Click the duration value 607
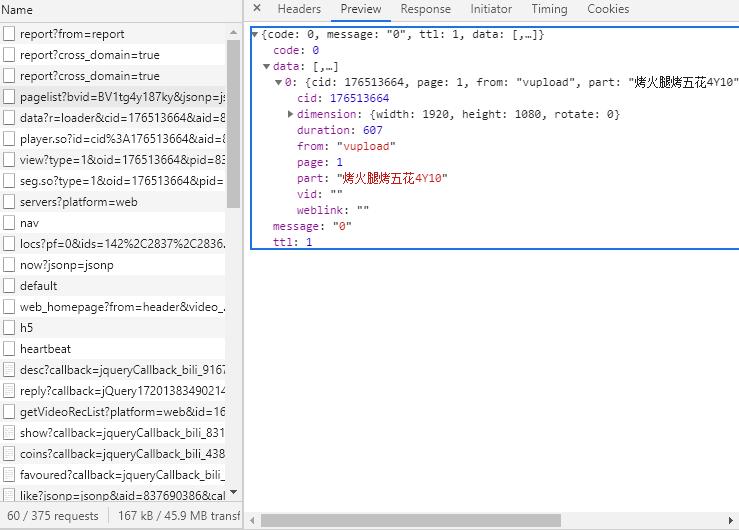Screen dimensions: 739x530 (x=373, y=130)
